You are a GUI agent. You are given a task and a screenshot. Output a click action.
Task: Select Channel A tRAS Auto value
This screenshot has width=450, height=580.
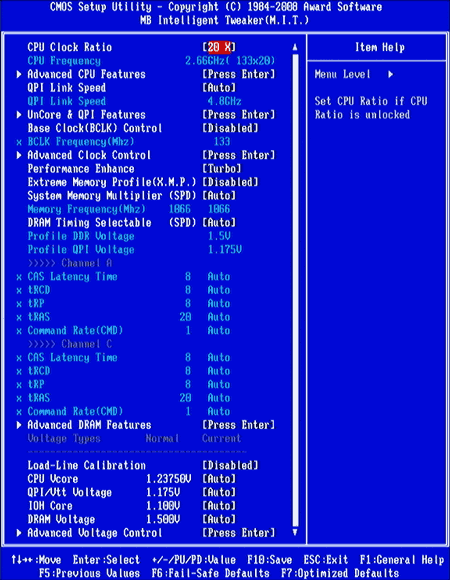point(219,317)
